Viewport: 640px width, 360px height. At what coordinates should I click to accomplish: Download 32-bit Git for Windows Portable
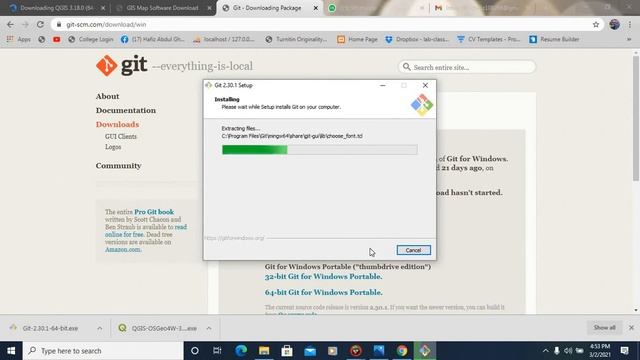click(323, 276)
